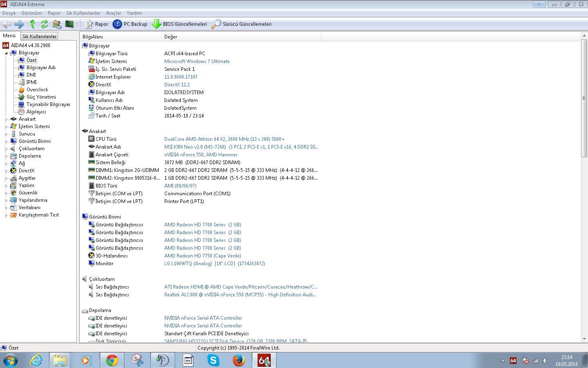This screenshot has height=368, width=588.
Task: Open DualCore AMD Athlon 64 X2 link
Action: 224,139
